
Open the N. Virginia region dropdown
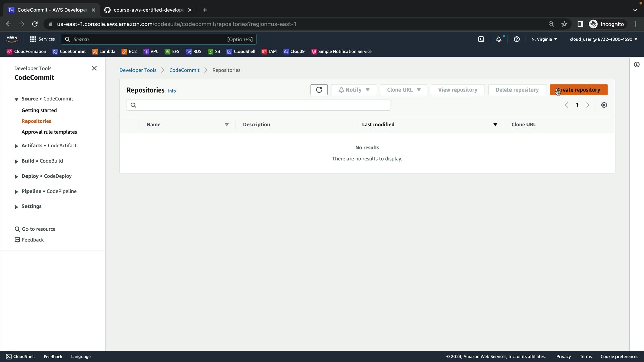point(544,39)
